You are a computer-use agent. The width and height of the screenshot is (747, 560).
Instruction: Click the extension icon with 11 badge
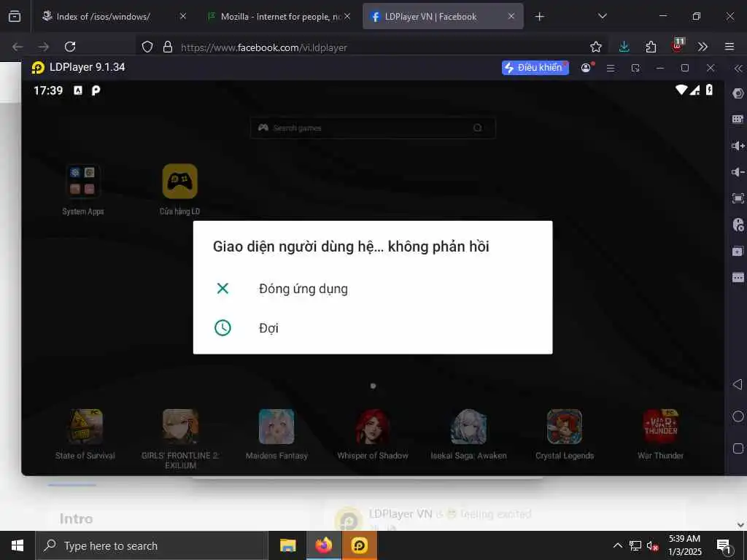pyautogui.click(x=678, y=45)
